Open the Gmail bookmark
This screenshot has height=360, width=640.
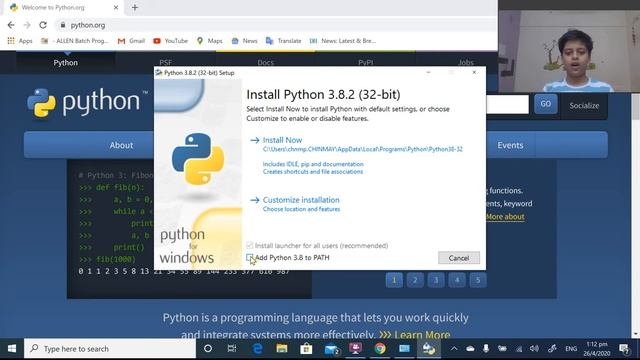[x=131, y=41]
